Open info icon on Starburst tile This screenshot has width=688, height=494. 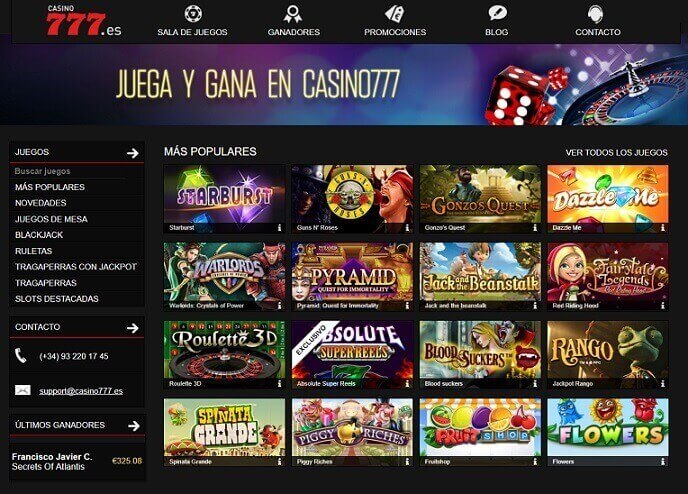280,228
